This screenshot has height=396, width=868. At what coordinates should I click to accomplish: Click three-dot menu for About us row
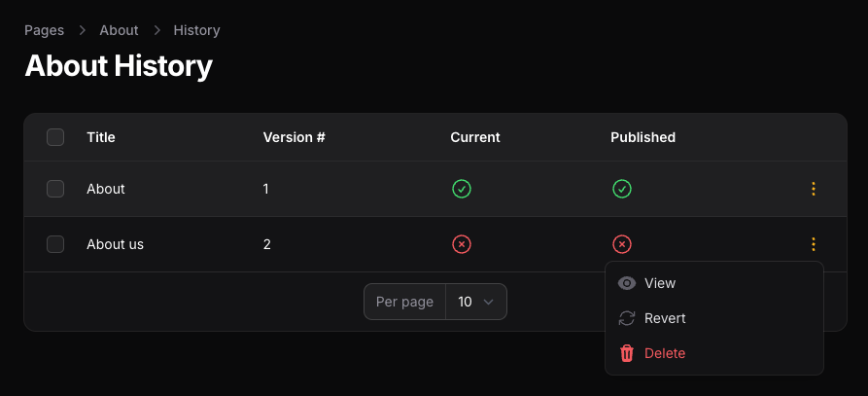point(814,244)
